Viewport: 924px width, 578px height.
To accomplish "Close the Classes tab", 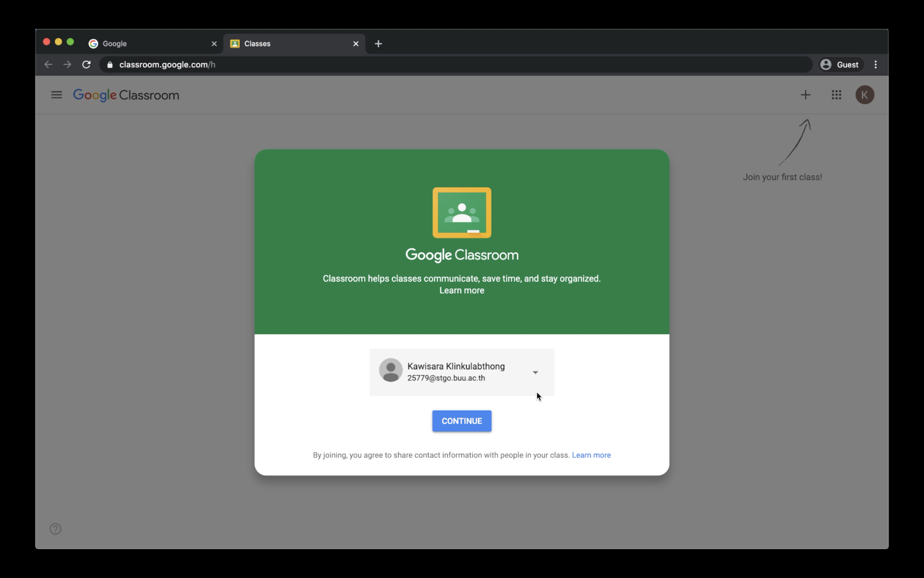I will 356,44.
